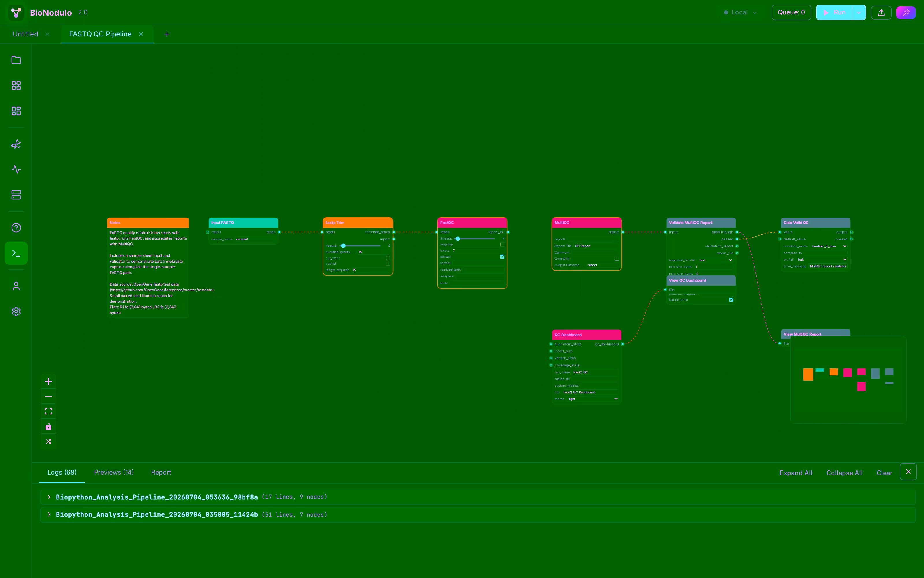Screen dimensions: 924x578
Task: Select the View MultiQC Report node header
Action: click(815, 334)
